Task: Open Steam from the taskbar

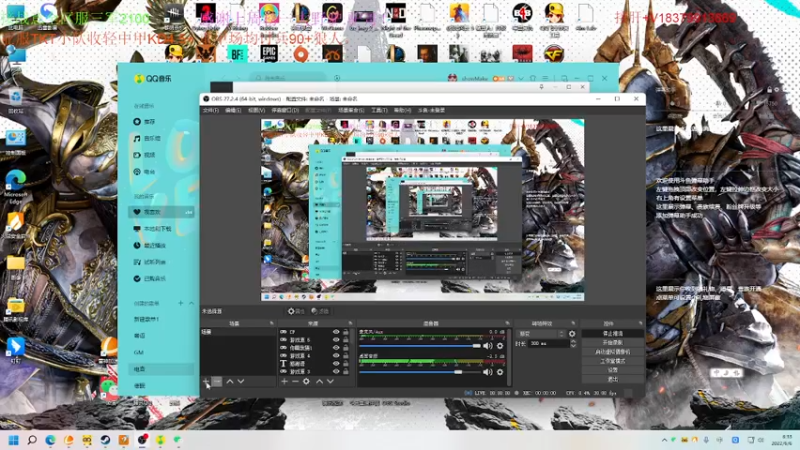Action: 105,440
